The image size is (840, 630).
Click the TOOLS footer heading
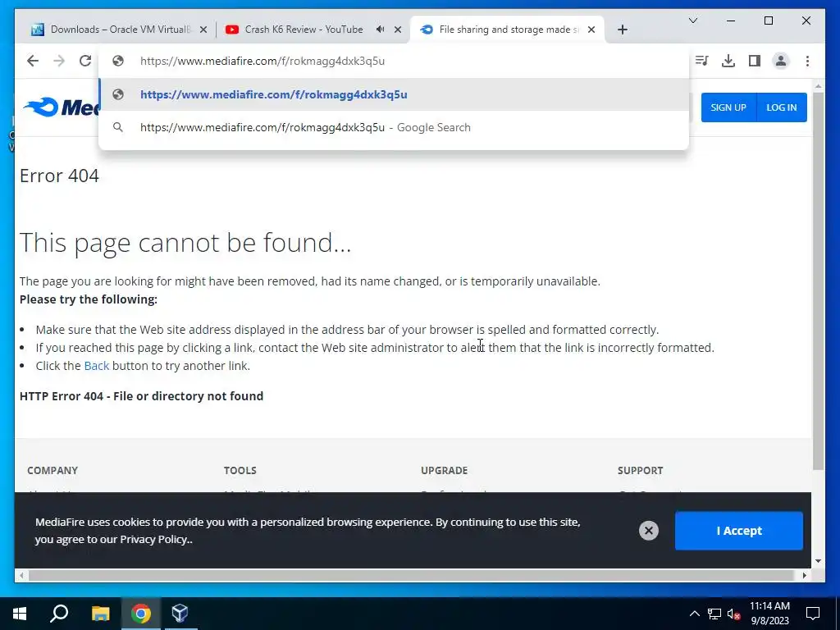click(x=240, y=470)
